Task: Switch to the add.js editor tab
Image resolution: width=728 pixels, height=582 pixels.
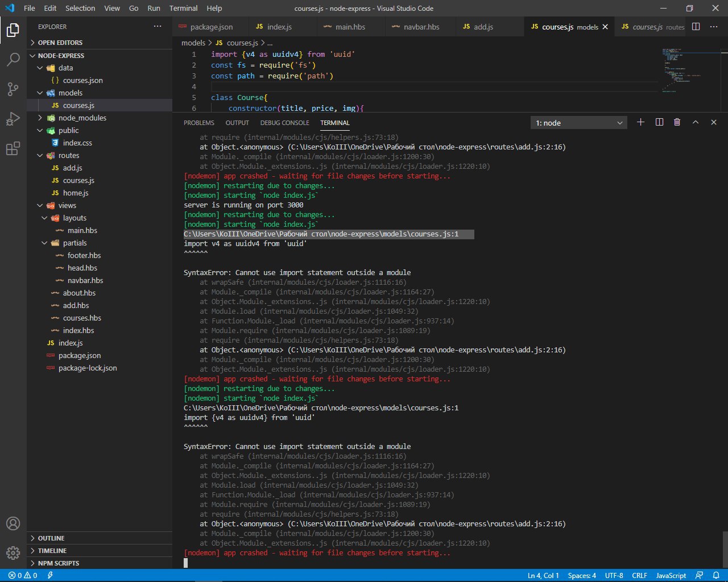Action: coord(490,27)
